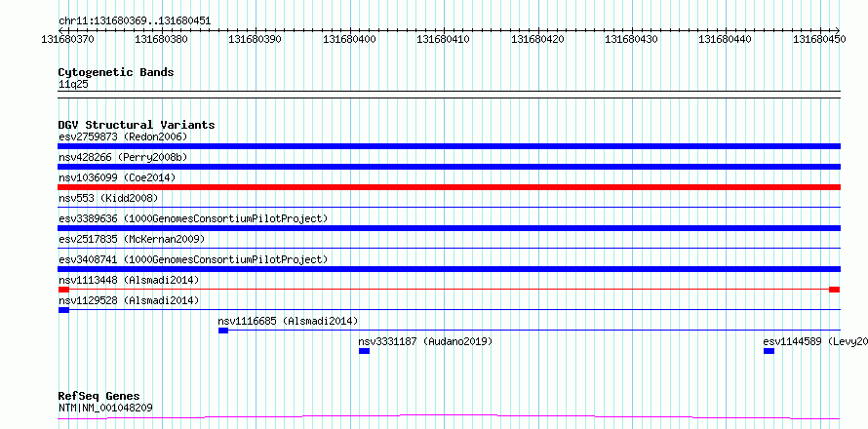Click the esv3408741 1000GenomesConsortiumPilotProject label
868x429 pixels.
coord(193,259)
